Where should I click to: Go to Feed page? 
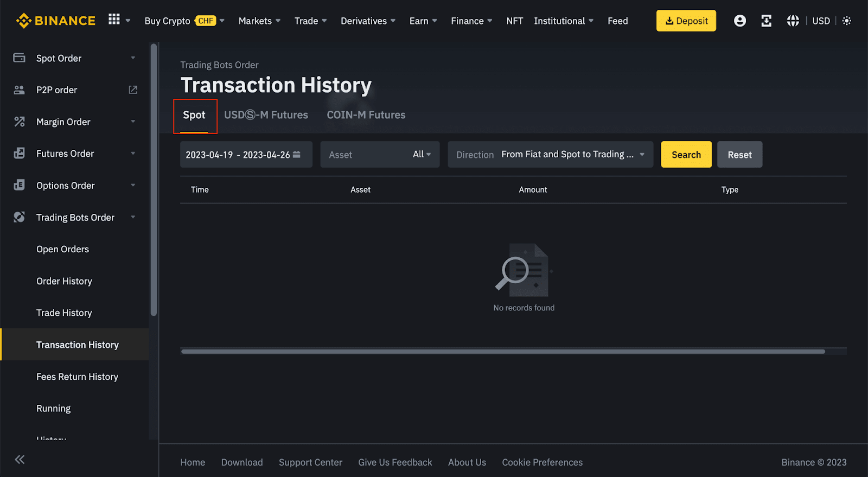click(618, 21)
